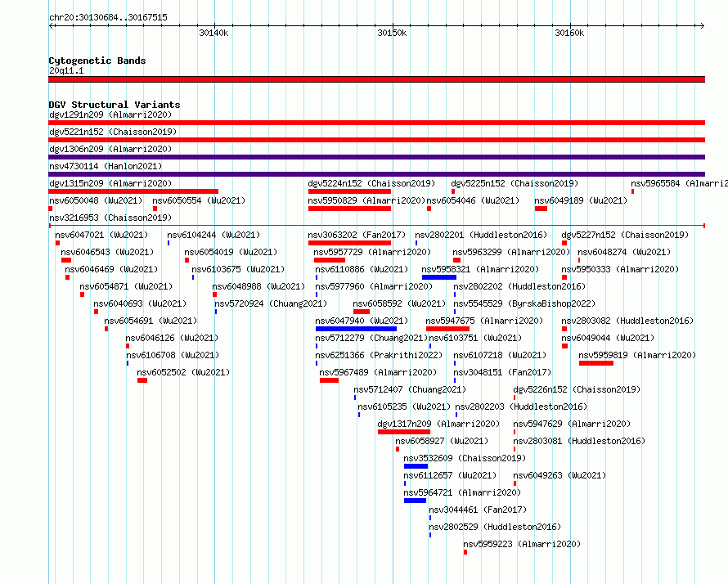Open nsv2802203 (Huddleston2016) label
Screen dimensions: 728x584
[521, 407]
